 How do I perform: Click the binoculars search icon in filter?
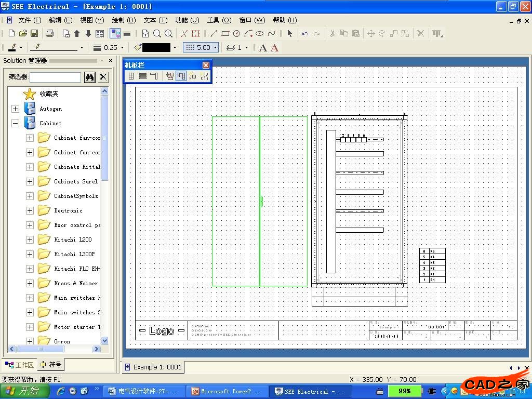pyautogui.click(x=89, y=77)
